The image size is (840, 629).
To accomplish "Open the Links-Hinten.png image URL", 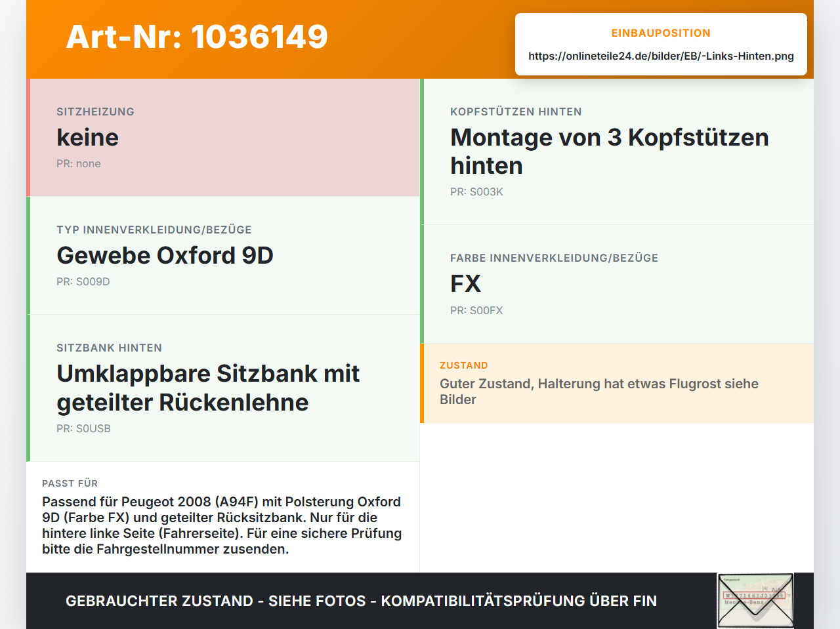I will click(x=661, y=56).
